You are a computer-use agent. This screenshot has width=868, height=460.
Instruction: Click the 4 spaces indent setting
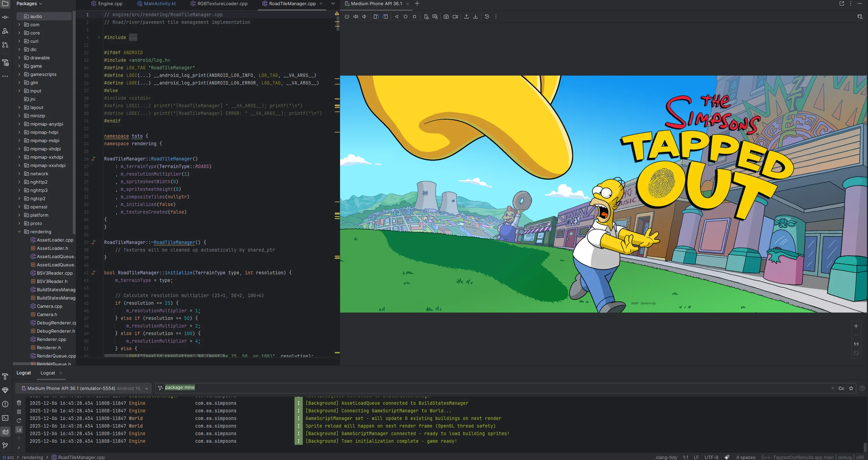[746, 457]
